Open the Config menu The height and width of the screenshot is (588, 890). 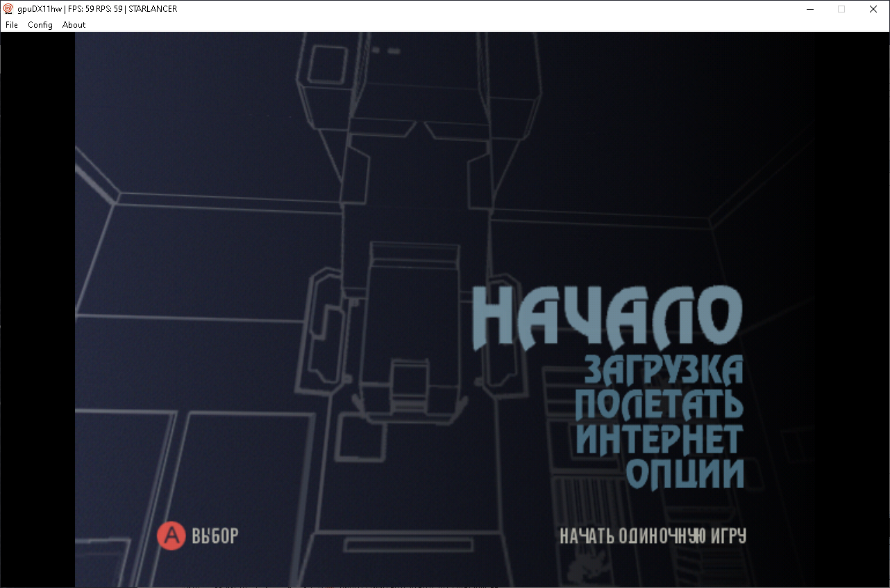40,25
